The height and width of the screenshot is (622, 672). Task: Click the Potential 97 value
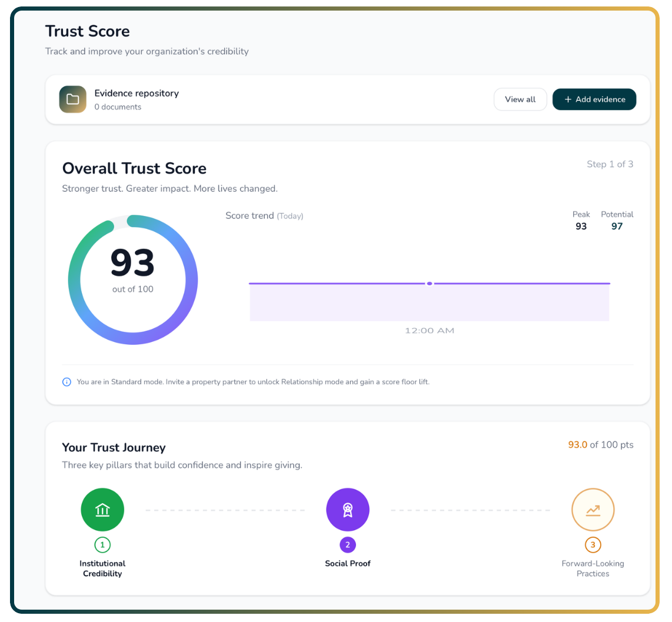617,227
